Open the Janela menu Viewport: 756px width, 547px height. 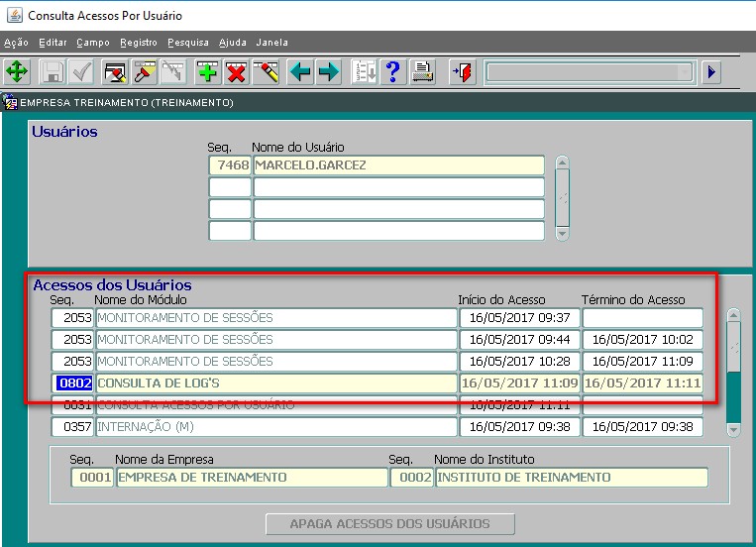271,43
